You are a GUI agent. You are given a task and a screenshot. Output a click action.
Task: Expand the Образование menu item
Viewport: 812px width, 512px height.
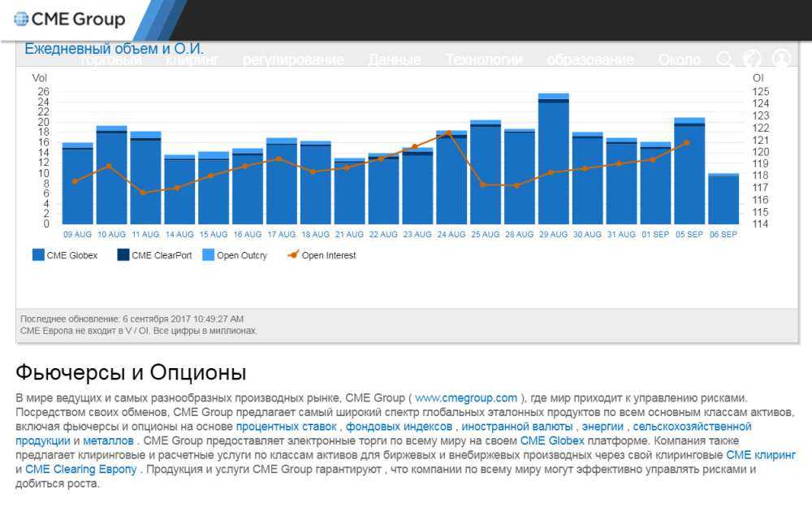pos(590,60)
